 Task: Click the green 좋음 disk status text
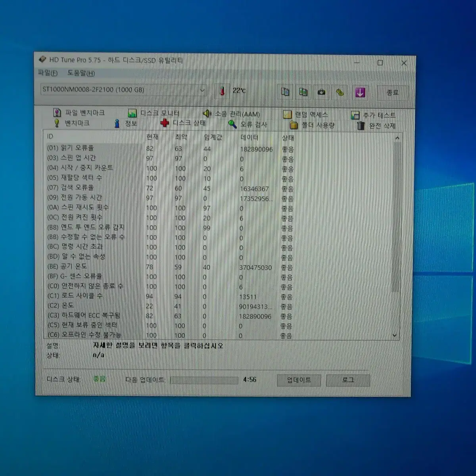(100, 379)
